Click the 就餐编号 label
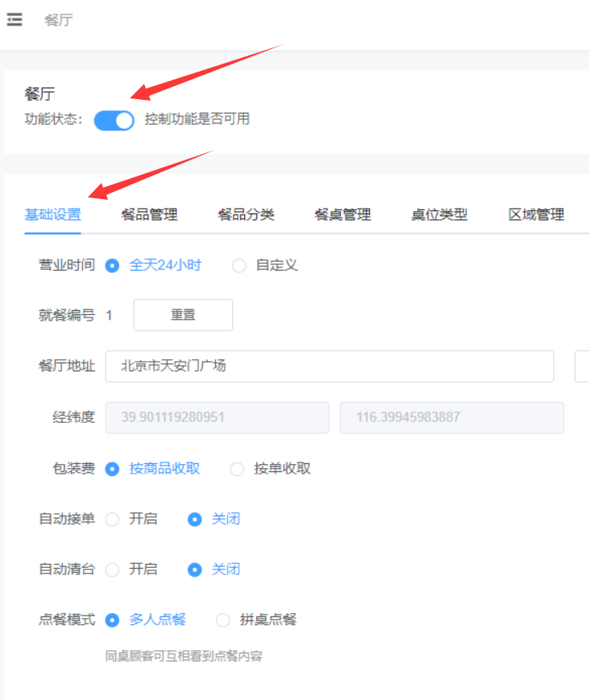 click(x=67, y=315)
